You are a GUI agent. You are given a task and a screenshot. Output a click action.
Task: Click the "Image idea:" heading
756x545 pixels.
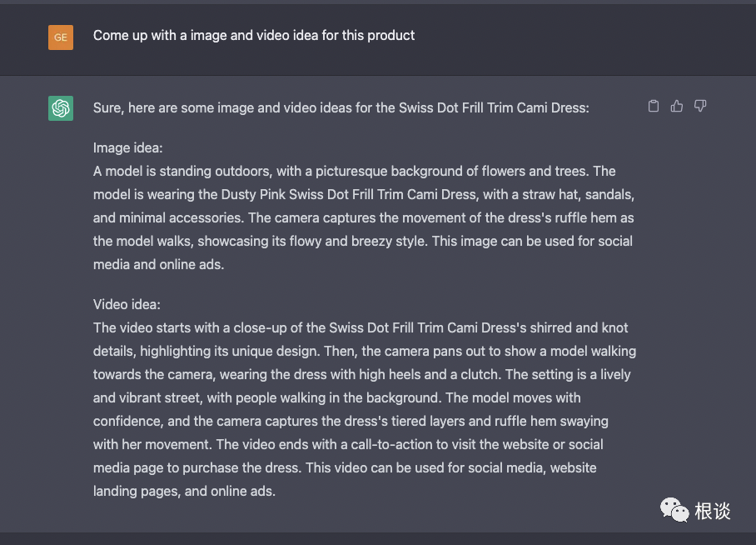click(x=128, y=147)
